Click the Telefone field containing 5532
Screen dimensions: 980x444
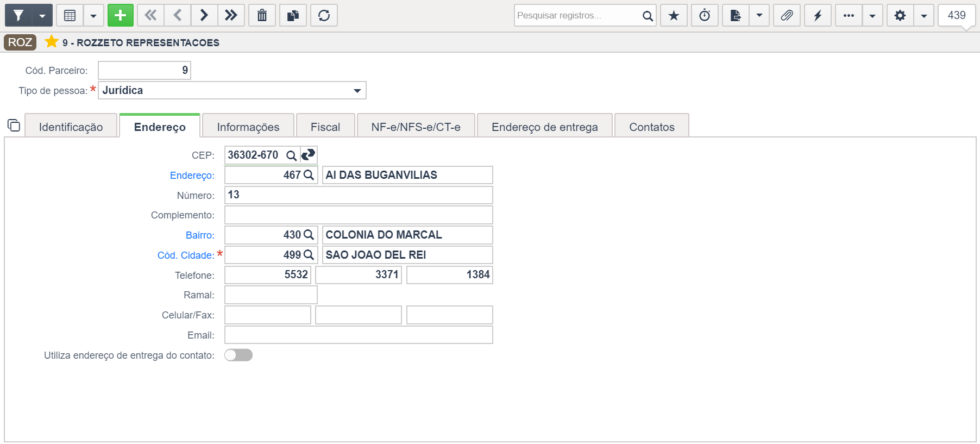click(x=268, y=275)
